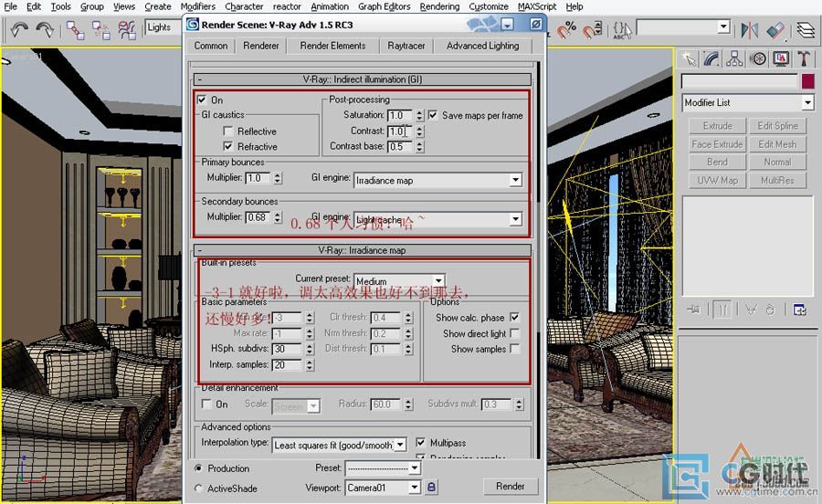Switch to the Create command panel
This screenshot has width=822, height=504.
click(689, 58)
